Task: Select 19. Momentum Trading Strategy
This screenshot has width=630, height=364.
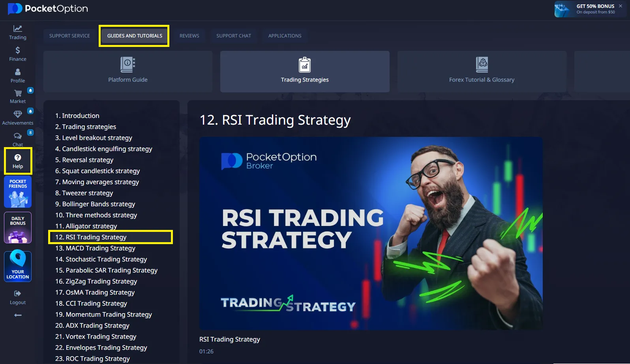Action: tap(104, 314)
